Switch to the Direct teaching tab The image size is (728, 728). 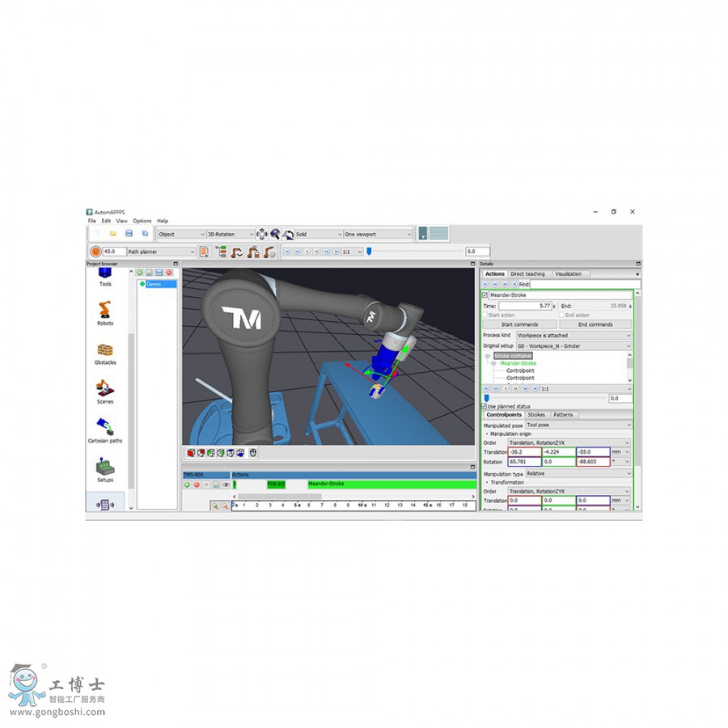click(528, 274)
